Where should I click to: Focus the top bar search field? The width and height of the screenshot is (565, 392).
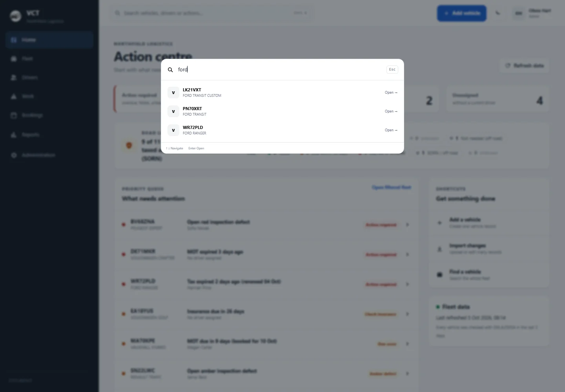pyautogui.click(x=212, y=13)
